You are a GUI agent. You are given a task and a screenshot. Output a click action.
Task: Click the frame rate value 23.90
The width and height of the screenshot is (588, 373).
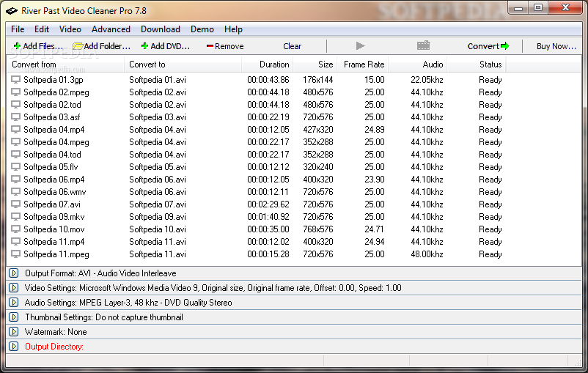(375, 180)
